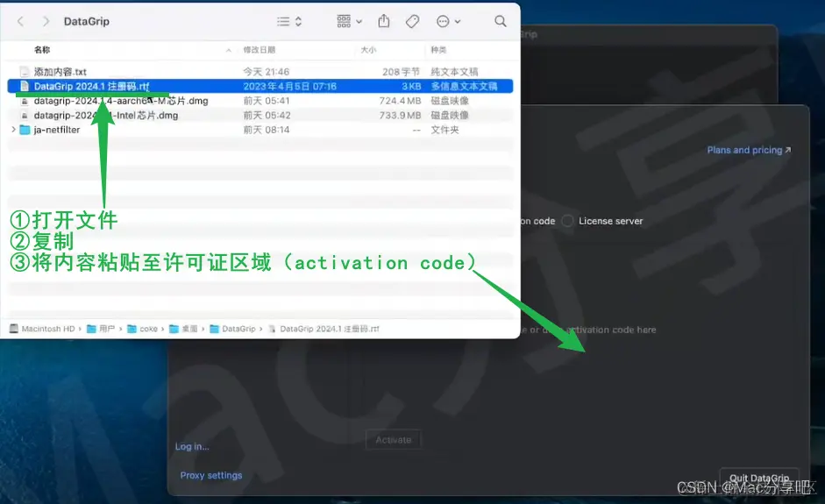Click the Tags icon in Finder toolbar
Image resolution: width=825 pixels, height=504 pixels.
[412, 21]
